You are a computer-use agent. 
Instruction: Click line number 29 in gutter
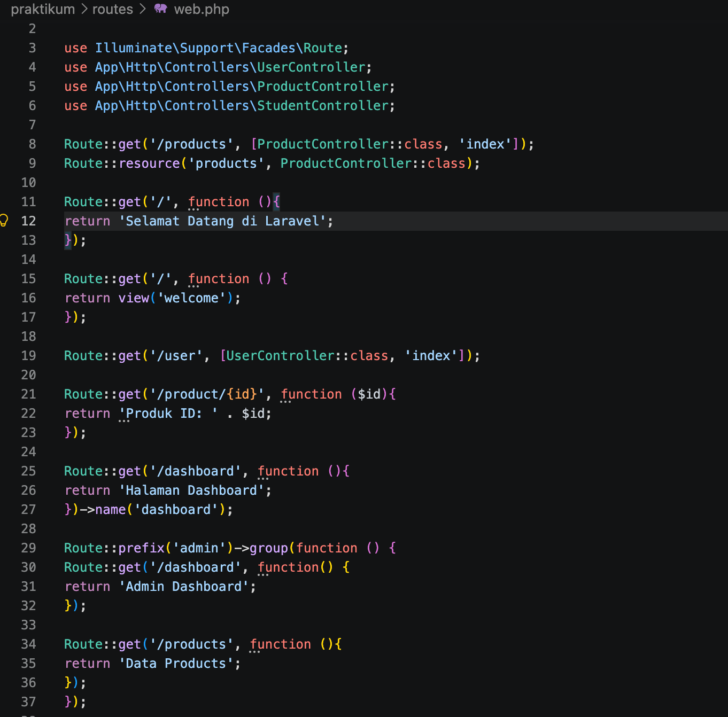28,548
